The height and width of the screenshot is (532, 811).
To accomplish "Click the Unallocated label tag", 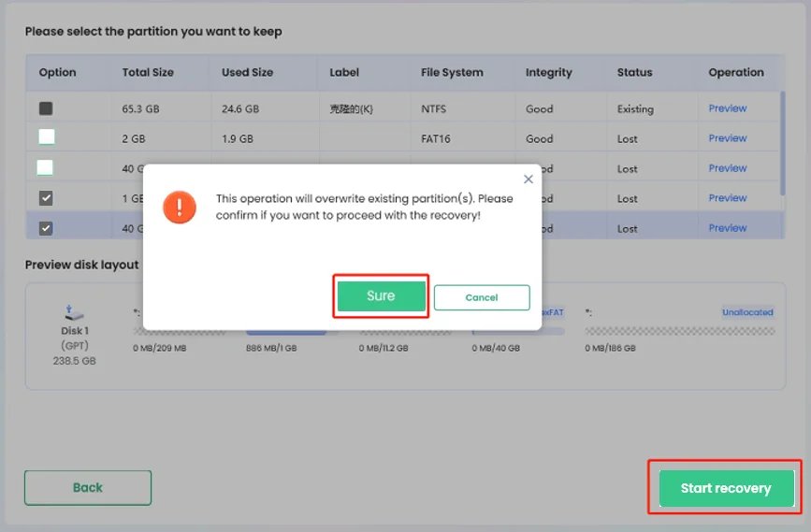I will point(746,312).
